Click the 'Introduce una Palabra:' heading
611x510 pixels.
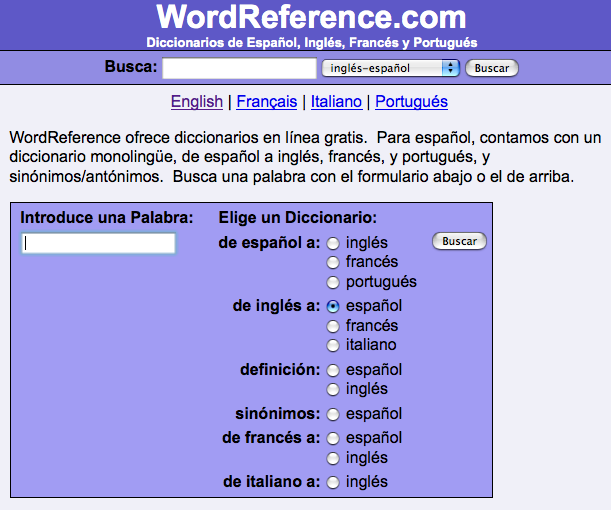coord(107,217)
